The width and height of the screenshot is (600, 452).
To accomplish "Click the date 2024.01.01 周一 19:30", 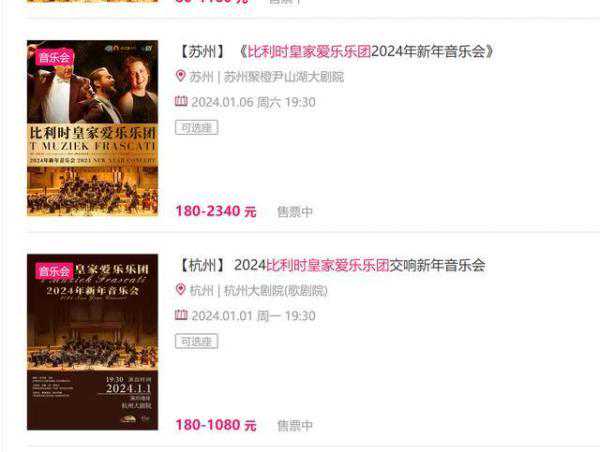I will point(253,316).
